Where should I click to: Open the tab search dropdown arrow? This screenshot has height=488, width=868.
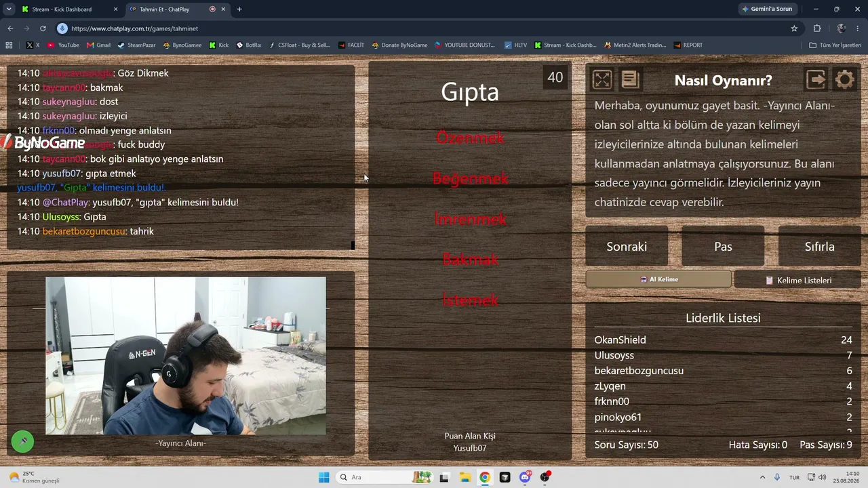pyautogui.click(x=9, y=9)
